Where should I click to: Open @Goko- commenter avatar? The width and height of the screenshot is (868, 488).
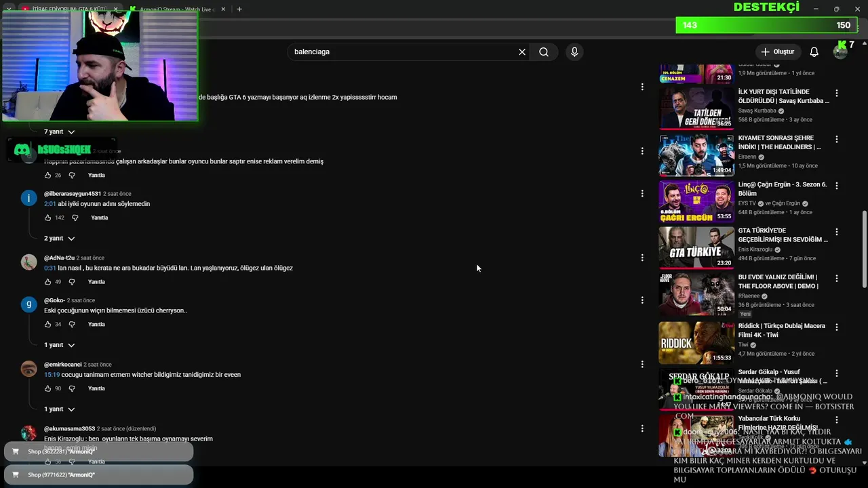(x=28, y=304)
